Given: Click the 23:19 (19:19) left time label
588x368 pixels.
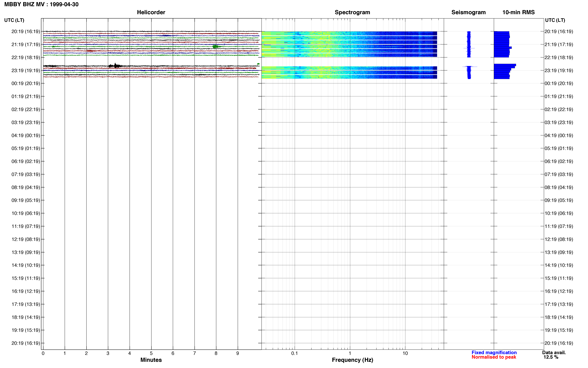Looking at the screenshot, I should [26, 71].
